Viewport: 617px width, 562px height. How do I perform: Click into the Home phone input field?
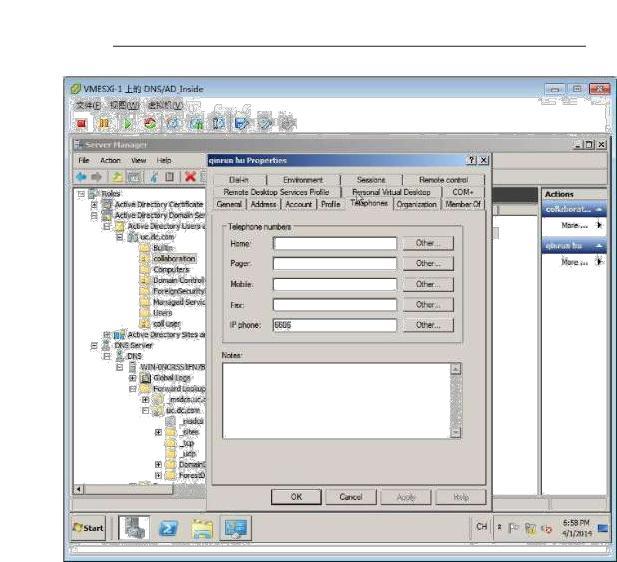click(x=335, y=243)
